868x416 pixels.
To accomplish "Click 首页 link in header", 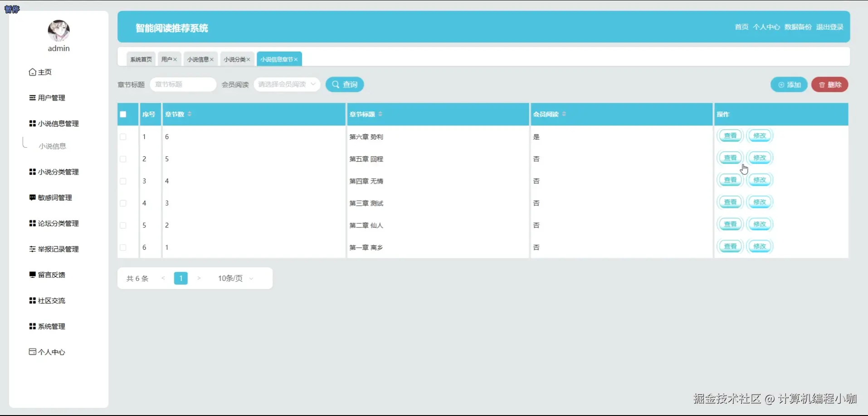I will 741,27.
